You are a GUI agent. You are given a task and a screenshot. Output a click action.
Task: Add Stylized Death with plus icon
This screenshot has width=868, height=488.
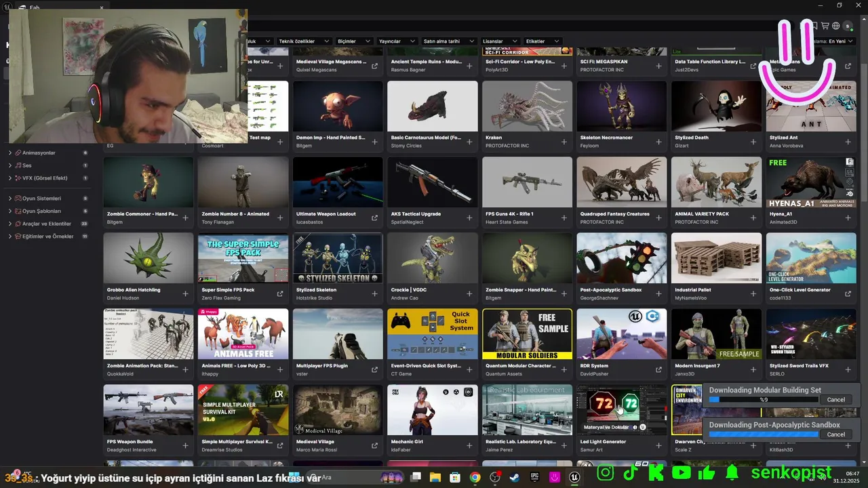(x=753, y=142)
